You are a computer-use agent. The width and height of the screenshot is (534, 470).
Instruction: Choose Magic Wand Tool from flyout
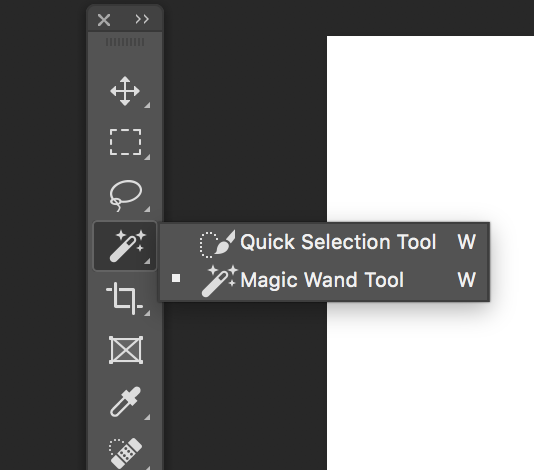click(325, 280)
